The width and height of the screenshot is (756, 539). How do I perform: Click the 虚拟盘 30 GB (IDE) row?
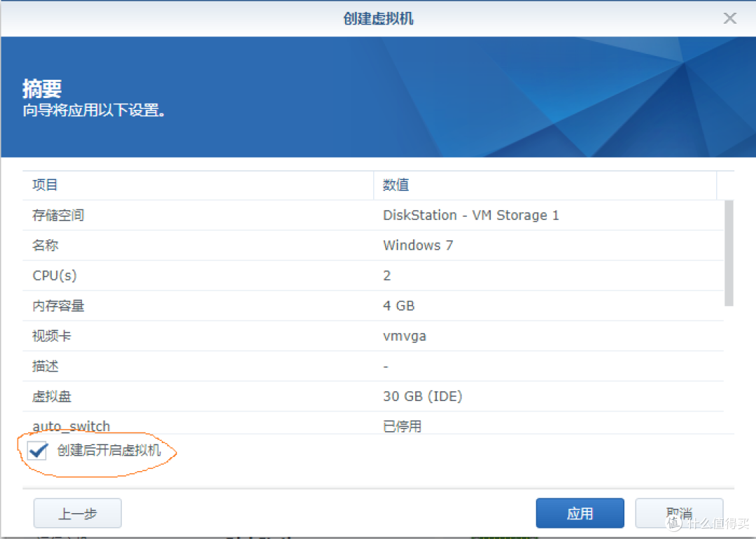point(418,396)
